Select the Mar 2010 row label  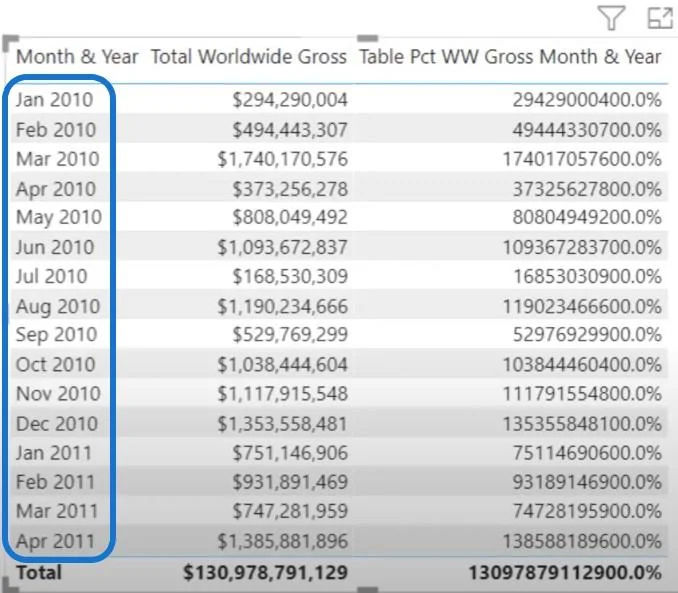(58, 159)
